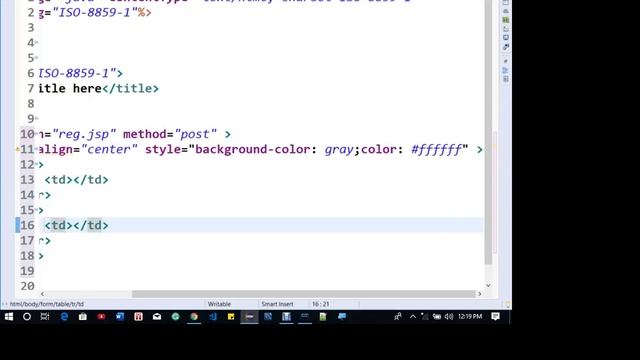This screenshot has width=640, height=360.
Task: Click line number 20 in the gutter
Action: pyautogui.click(x=27, y=286)
